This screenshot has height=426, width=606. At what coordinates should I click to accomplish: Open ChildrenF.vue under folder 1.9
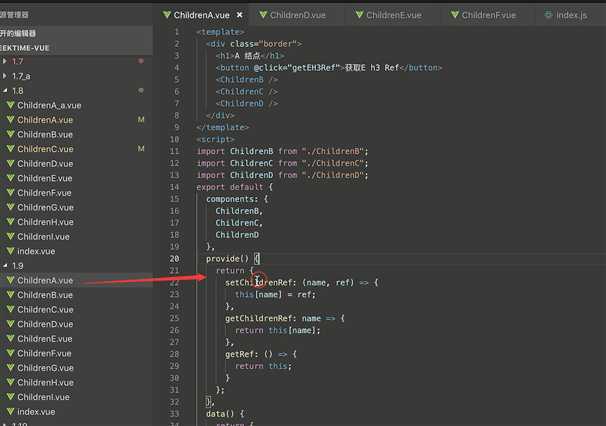pos(44,353)
